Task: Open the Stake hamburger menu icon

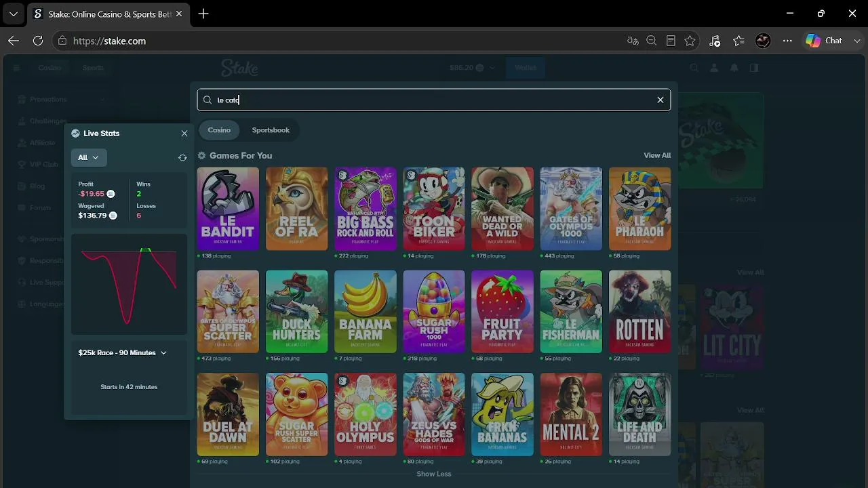Action: tap(16, 68)
